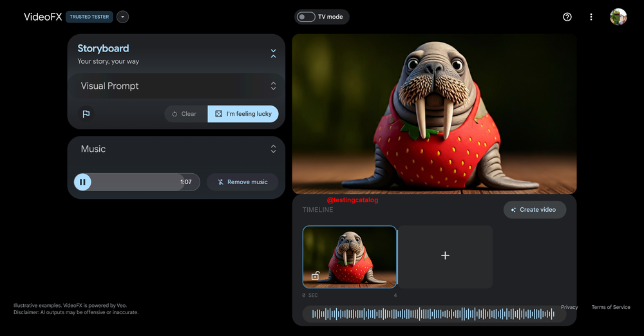Open the Privacy link
The image size is (644, 336).
[x=569, y=307]
